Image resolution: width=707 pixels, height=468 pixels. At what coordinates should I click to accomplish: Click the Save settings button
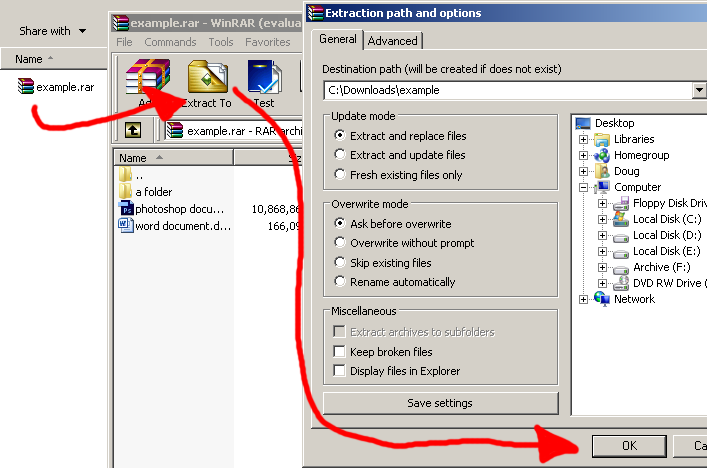coord(439,403)
